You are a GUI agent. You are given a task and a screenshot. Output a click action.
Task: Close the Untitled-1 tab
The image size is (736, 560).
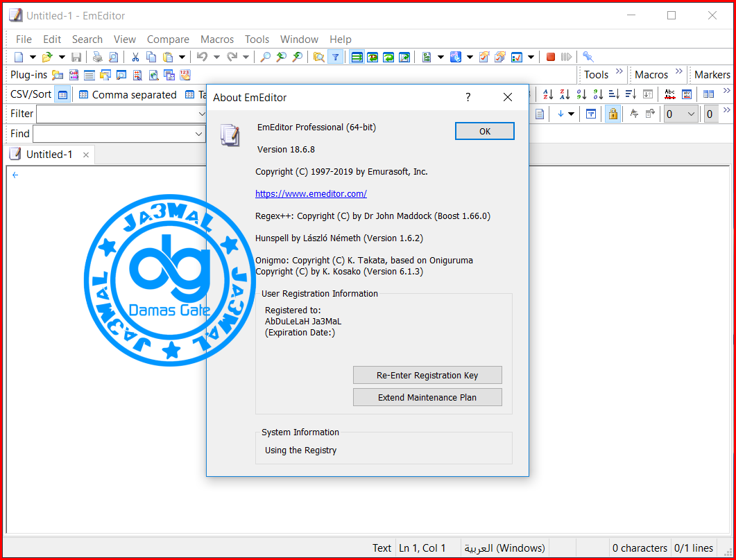(86, 155)
